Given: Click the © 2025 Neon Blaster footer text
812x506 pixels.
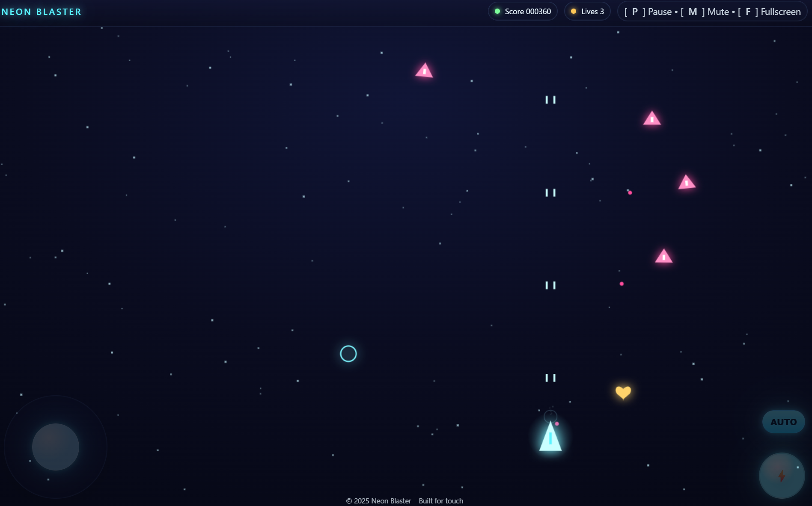Looking at the screenshot, I should 378,501.
